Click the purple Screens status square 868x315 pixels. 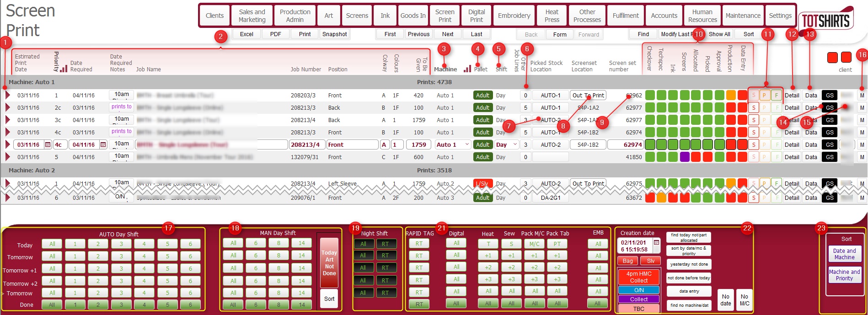coord(684,157)
